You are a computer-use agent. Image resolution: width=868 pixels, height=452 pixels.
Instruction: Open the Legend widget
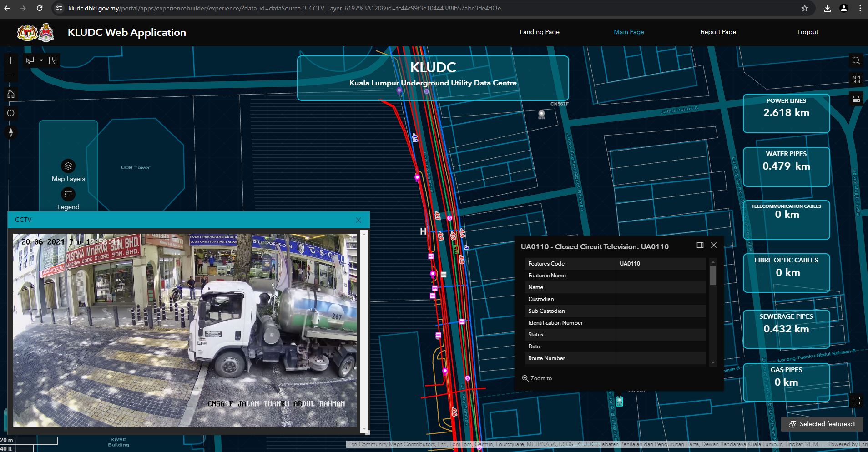tap(68, 195)
